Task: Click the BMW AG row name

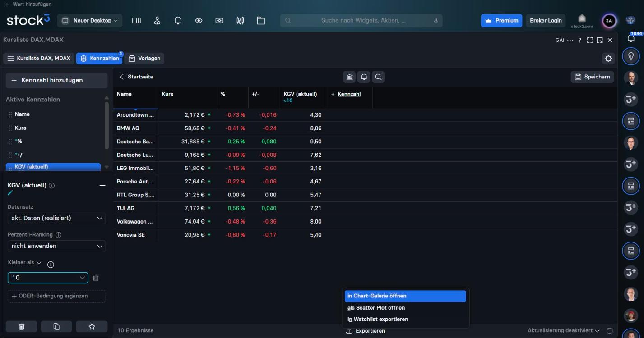Action: pyautogui.click(x=128, y=128)
